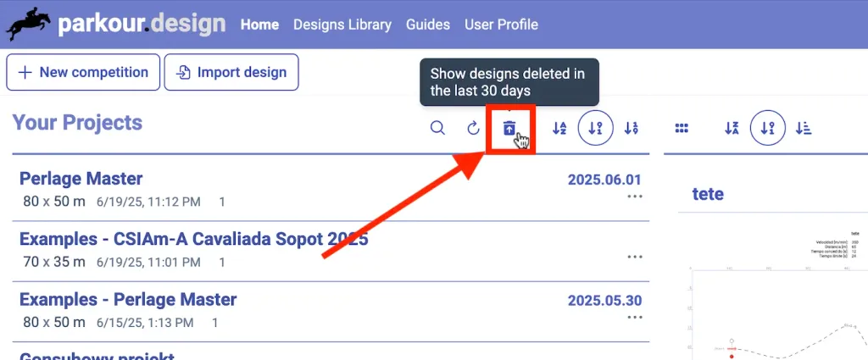Sort projects alphabetically A to Z
This screenshot has height=360, width=868.
[x=559, y=129]
